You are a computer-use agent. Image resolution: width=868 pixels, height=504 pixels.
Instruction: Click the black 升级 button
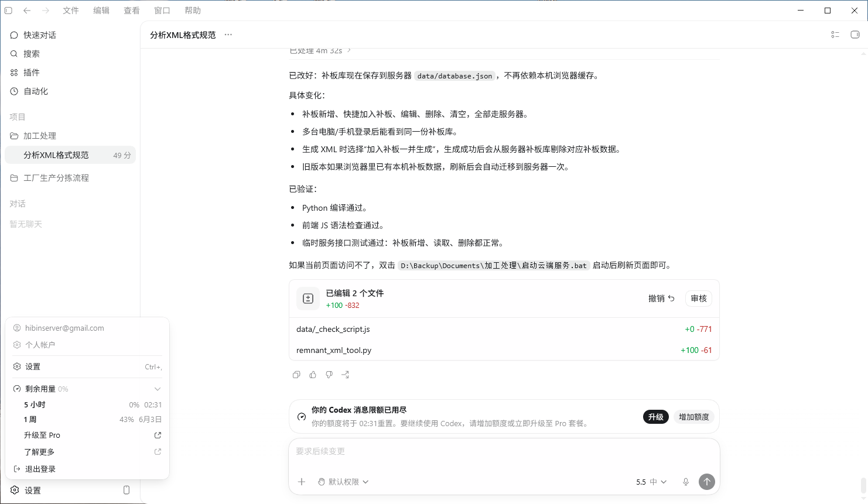655,417
